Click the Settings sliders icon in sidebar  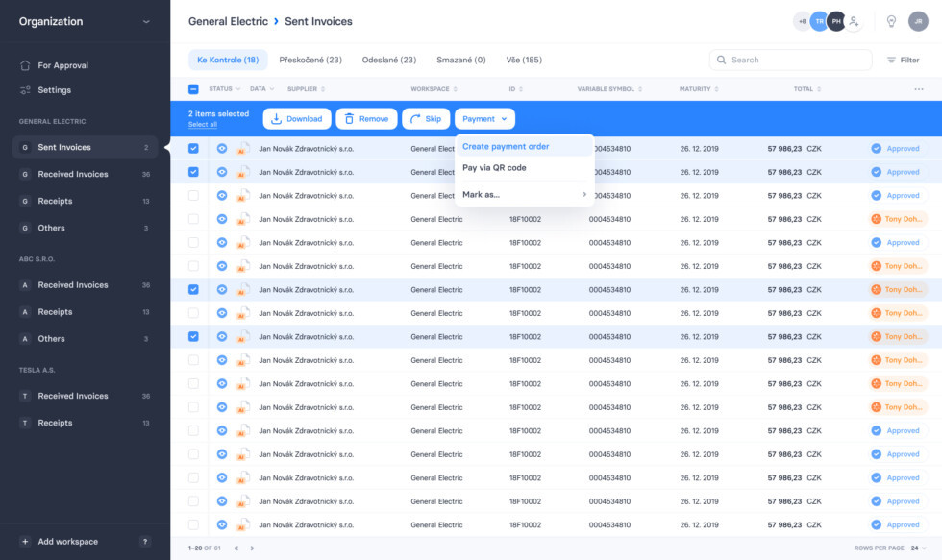pyautogui.click(x=25, y=90)
